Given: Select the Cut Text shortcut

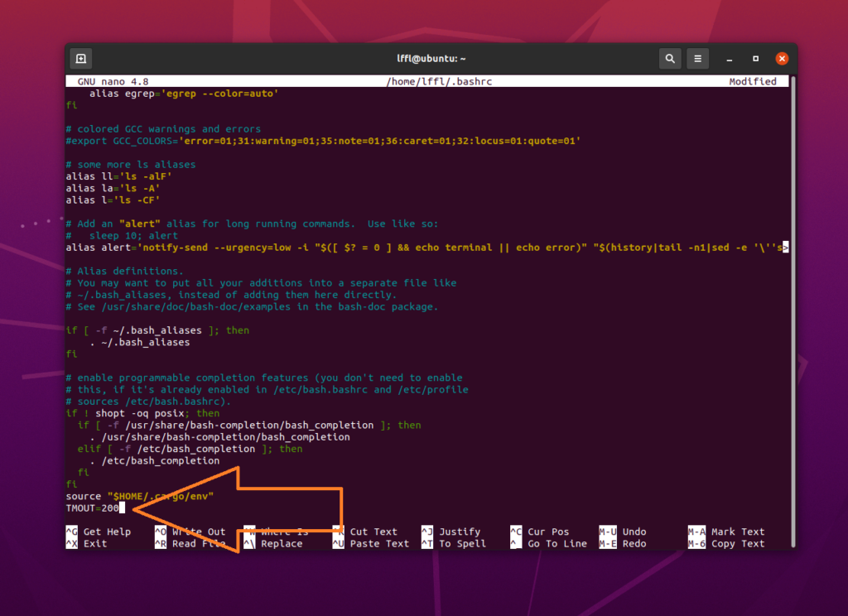Looking at the screenshot, I should 373,532.
